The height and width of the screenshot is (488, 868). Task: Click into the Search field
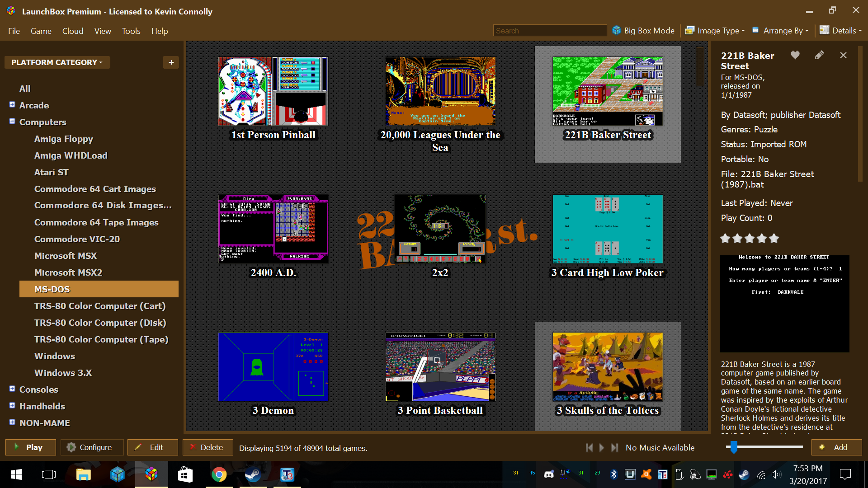coord(550,31)
